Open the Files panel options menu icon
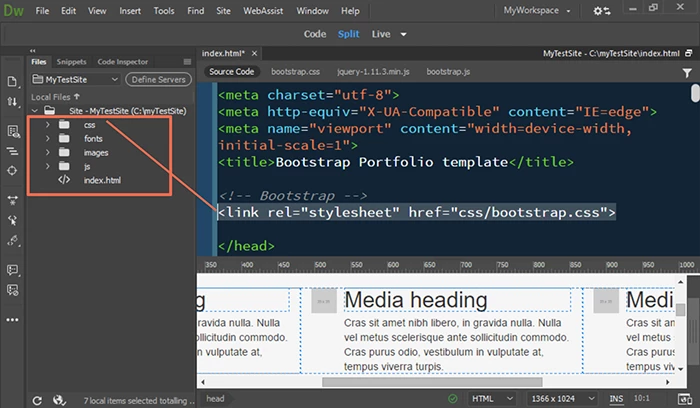Viewport: 700px width, 408px height. click(187, 62)
